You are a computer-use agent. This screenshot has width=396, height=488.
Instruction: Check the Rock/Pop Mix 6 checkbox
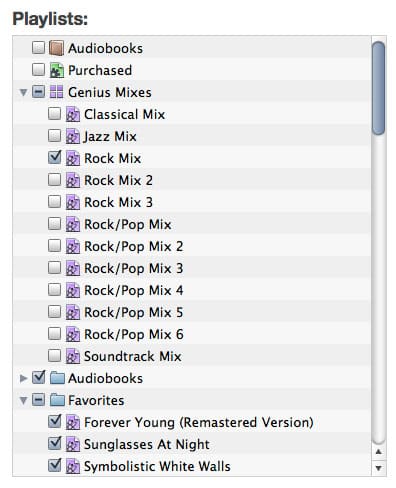(x=54, y=333)
